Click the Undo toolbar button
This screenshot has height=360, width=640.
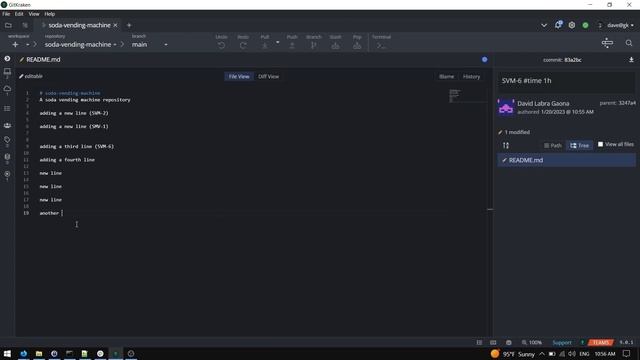tap(221, 42)
